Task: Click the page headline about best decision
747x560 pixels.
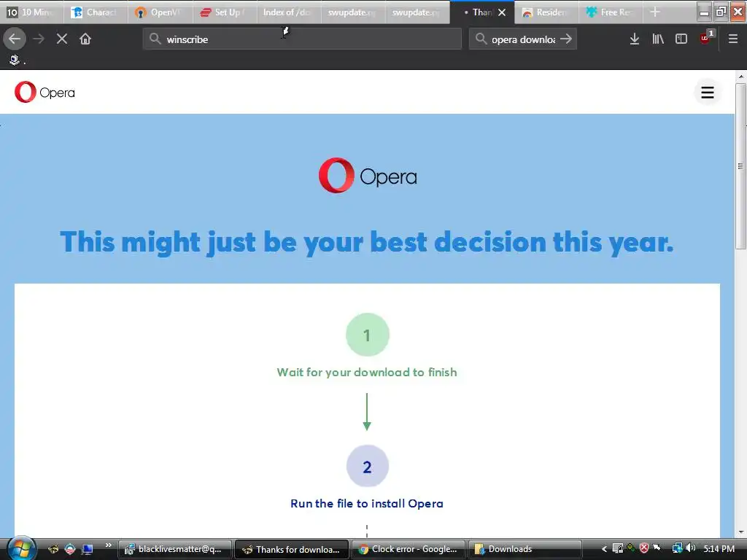Action: tap(367, 242)
